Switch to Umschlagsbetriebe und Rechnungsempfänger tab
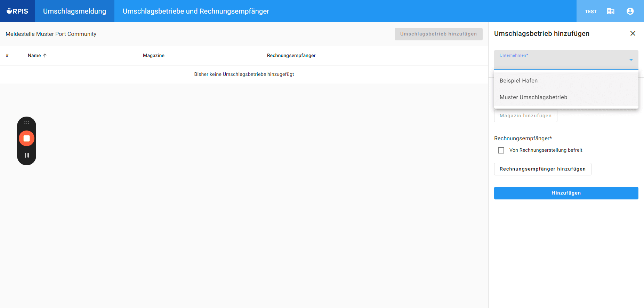The width and height of the screenshot is (644, 308). pos(196,11)
